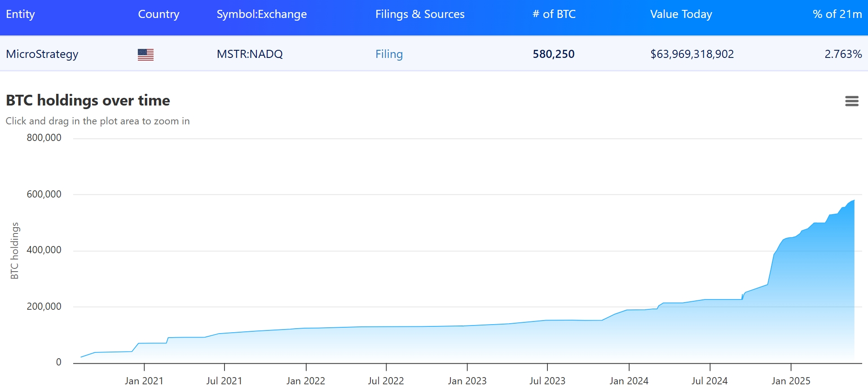Click the 600,000 y-axis label

(44, 194)
